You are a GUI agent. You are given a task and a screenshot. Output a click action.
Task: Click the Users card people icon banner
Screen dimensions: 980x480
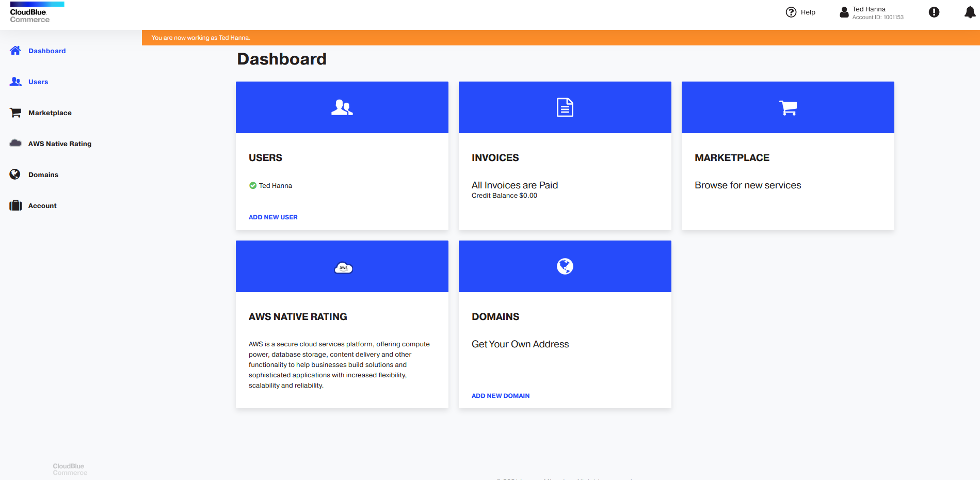pos(342,107)
